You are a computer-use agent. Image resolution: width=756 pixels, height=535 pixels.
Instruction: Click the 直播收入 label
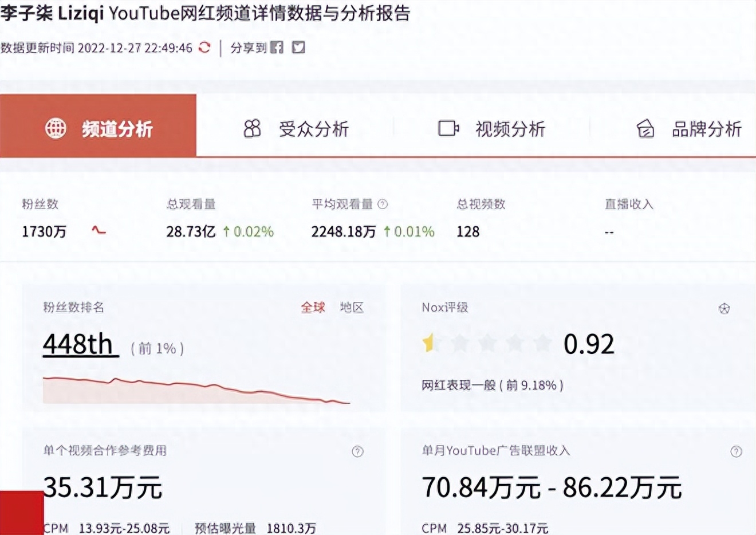[629, 204]
